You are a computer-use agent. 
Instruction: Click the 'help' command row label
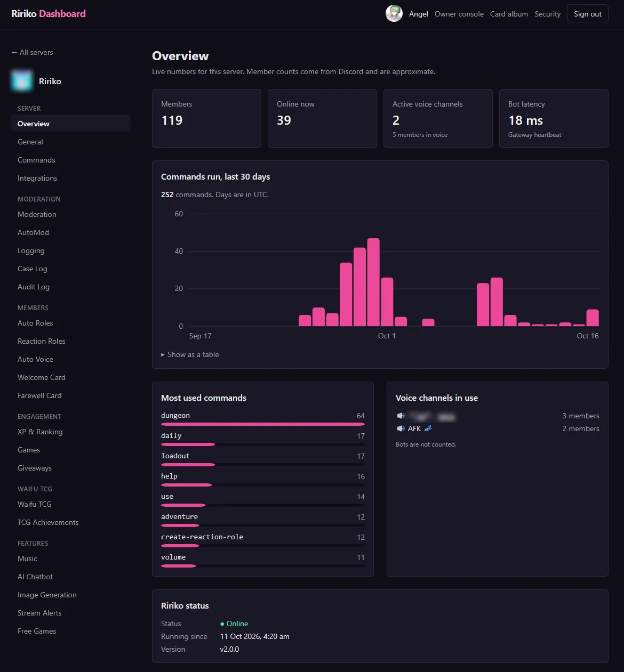point(169,476)
